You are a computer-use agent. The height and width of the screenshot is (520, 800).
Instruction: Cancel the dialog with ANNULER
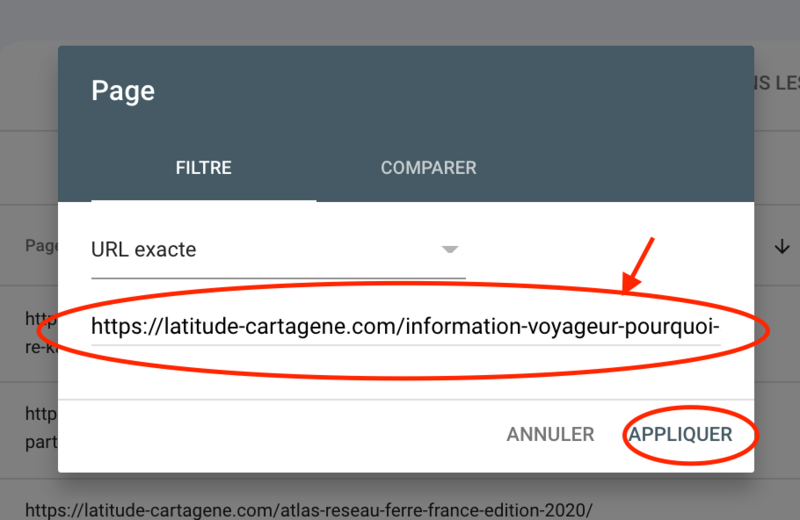tap(550, 434)
